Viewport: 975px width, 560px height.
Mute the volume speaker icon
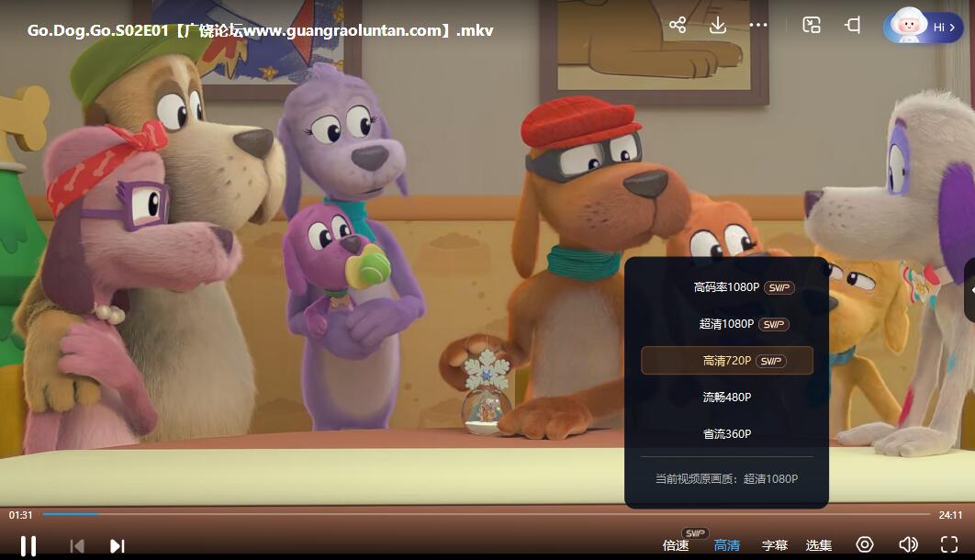(x=908, y=545)
